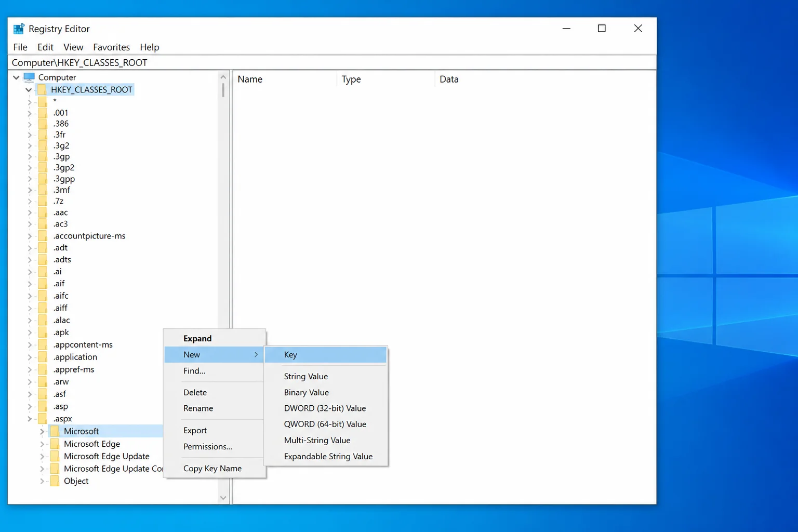Select Permissions... in the context menu
798x532 pixels.
coord(215,447)
